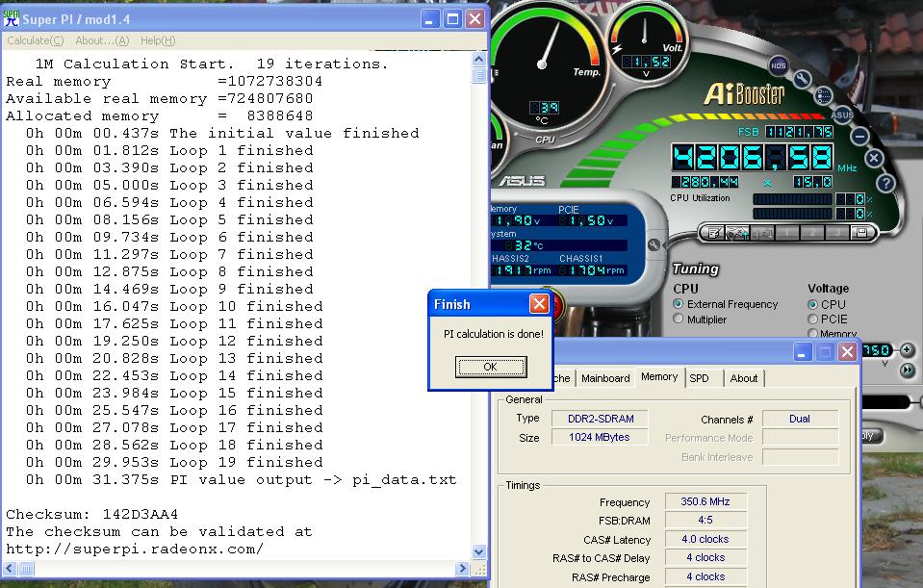Click the RAS# Precharge 4 clocks value
The height and width of the screenshot is (588, 923).
pos(705,576)
